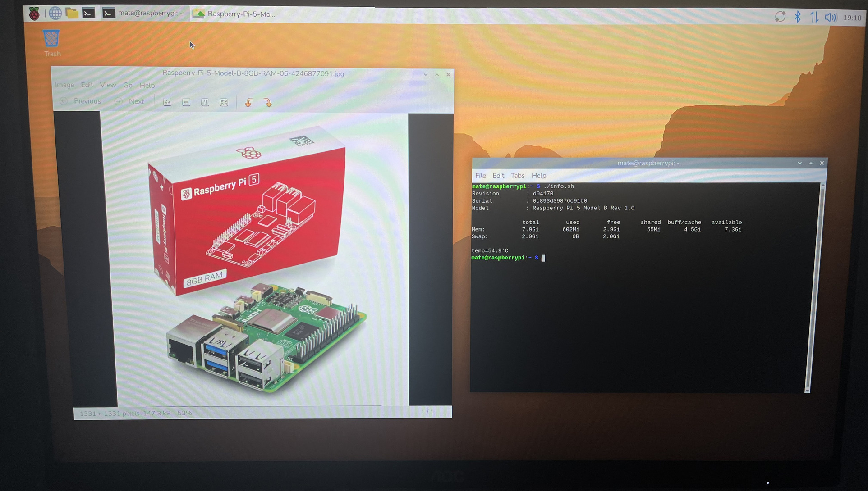The width and height of the screenshot is (868, 491).
Task: Click the Next image button
Action: tap(130, 101)
